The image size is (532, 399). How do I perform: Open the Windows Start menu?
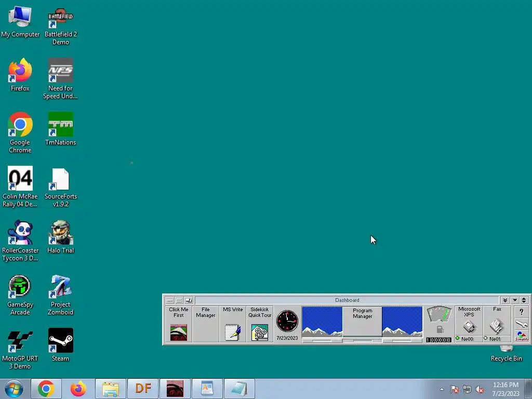(x=14, y=389)
